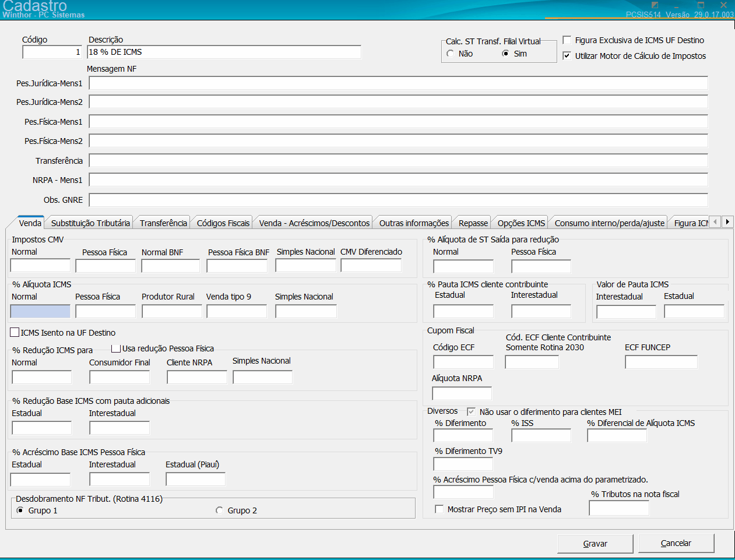
Task: Focus the Produtor Rural field
Action: click(172, 311)
